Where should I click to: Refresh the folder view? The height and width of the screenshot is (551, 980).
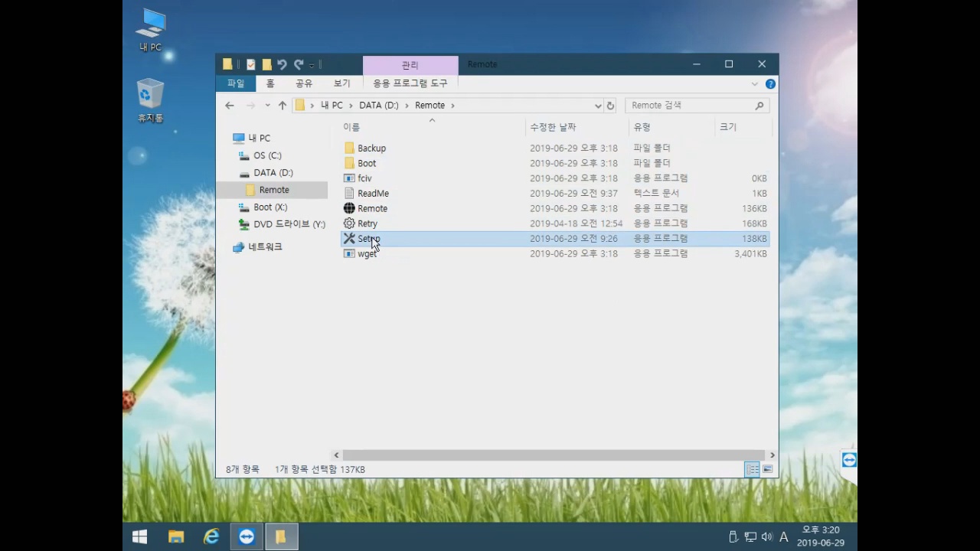pos(610,106)
